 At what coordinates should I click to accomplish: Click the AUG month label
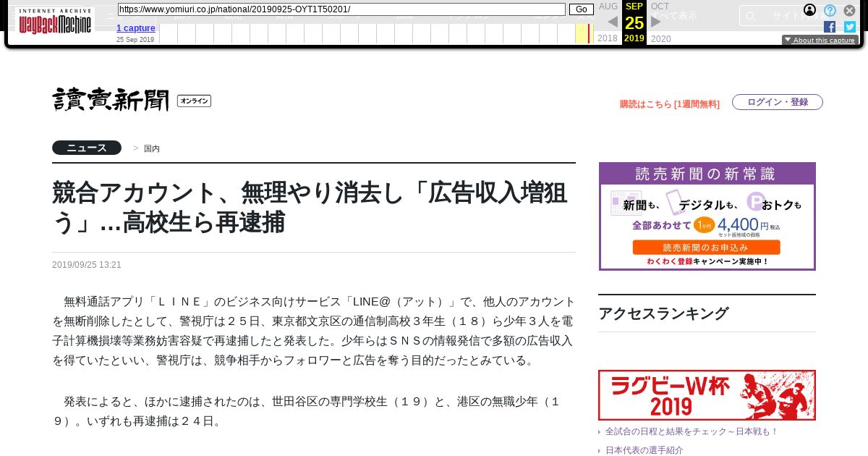[608, 7]
